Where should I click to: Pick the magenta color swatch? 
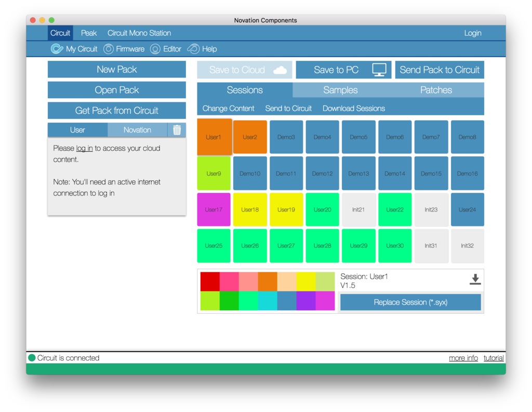(x=325, y=301)
